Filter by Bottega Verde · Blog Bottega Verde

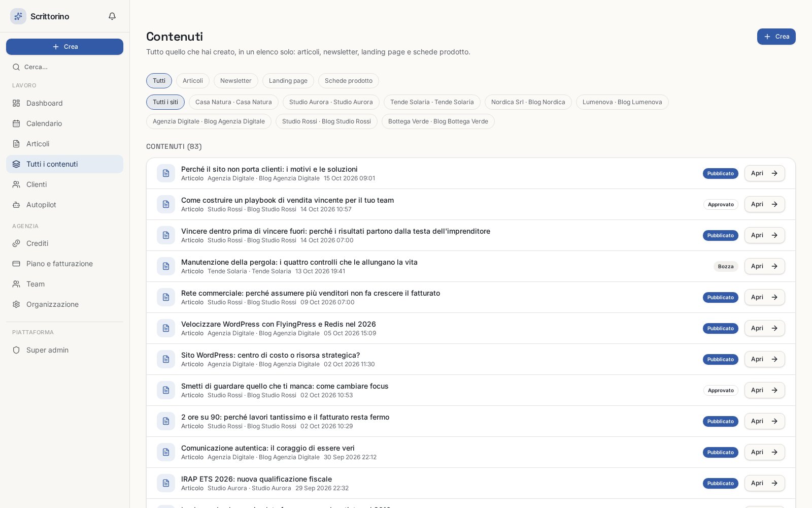(x=438, y=121)
